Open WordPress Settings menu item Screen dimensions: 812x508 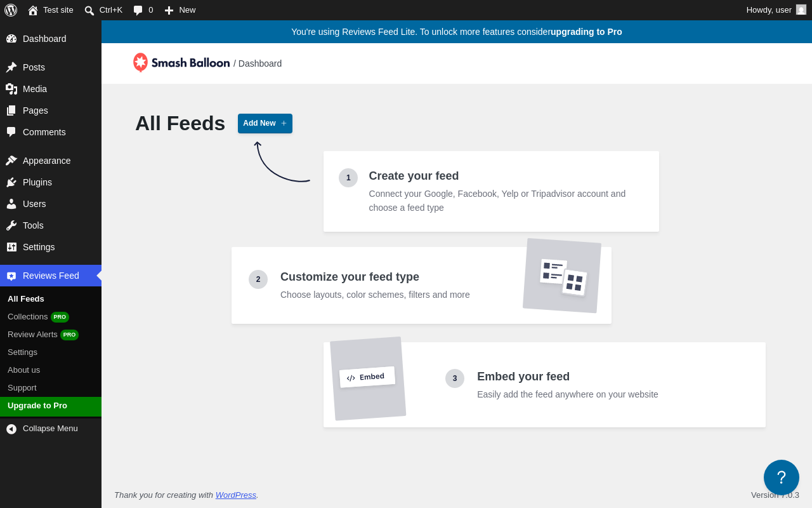(x=51, y=247)
